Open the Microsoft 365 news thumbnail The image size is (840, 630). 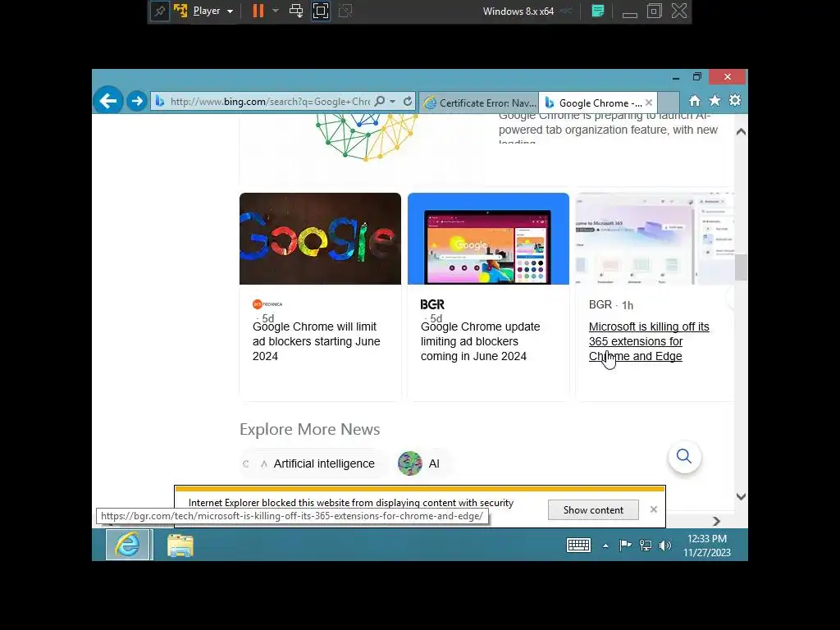[x=655, y=239]
